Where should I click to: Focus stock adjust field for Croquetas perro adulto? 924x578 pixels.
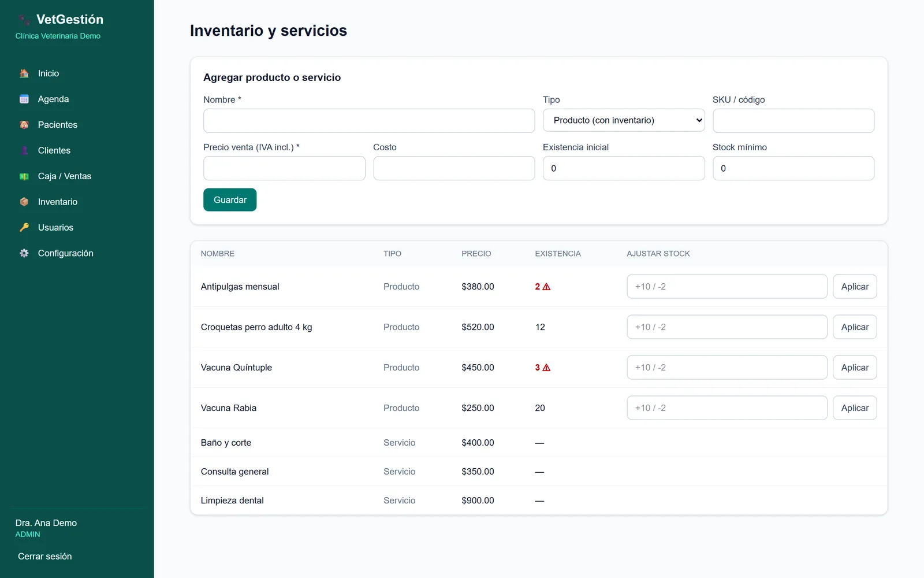tap(727, 327)
